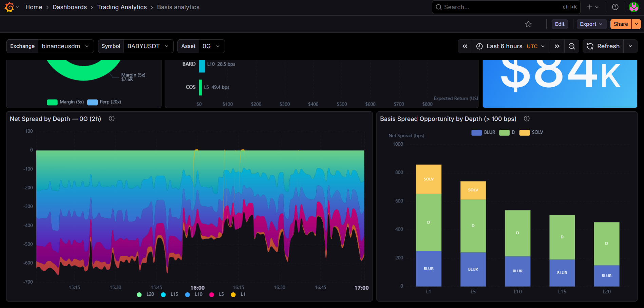
Task: Show info for Net Spread by Depth panel
Action: pos(112,119)
